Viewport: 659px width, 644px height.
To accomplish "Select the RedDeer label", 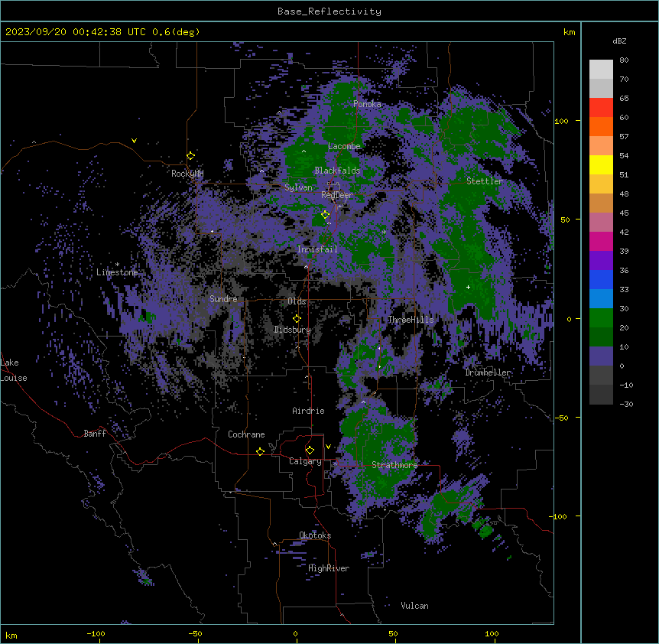I will (x=337, y=195).
